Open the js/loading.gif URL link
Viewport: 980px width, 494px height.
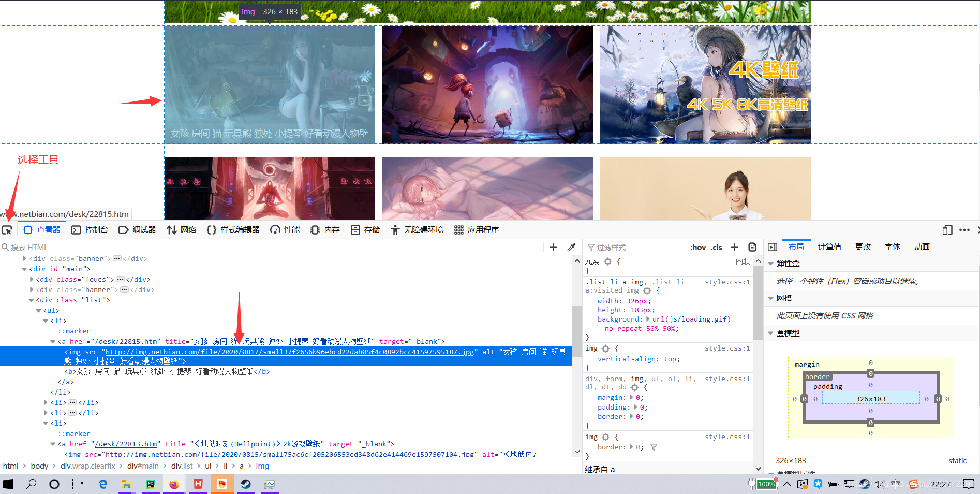click(699, 319)
